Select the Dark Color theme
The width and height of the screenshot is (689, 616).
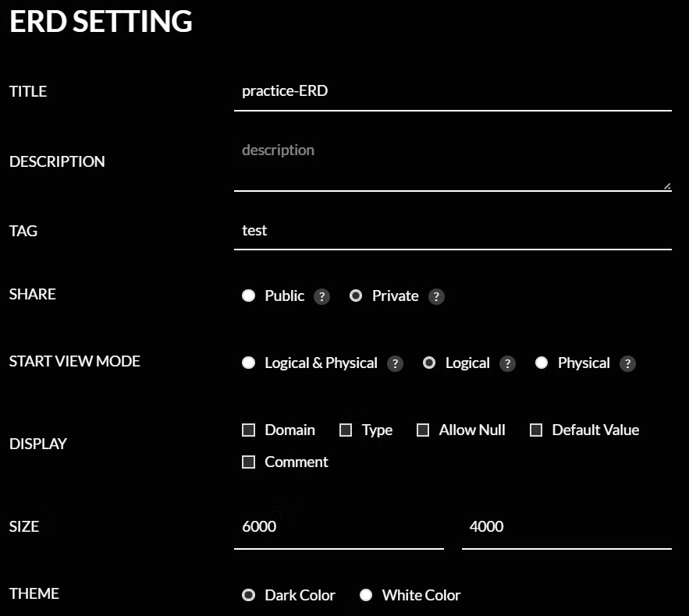click(x=248, y=595)
